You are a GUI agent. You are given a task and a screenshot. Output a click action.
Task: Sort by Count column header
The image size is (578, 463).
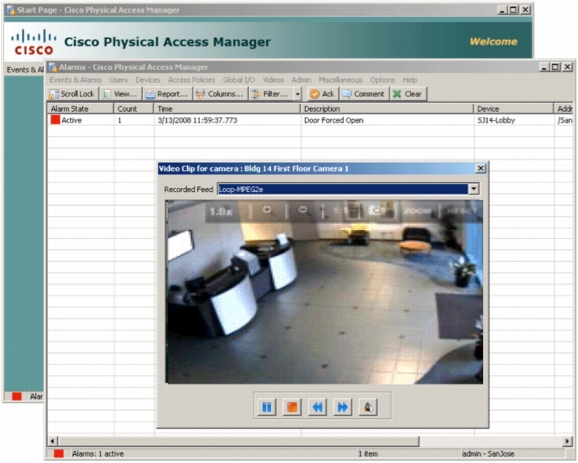pos(134,109)
